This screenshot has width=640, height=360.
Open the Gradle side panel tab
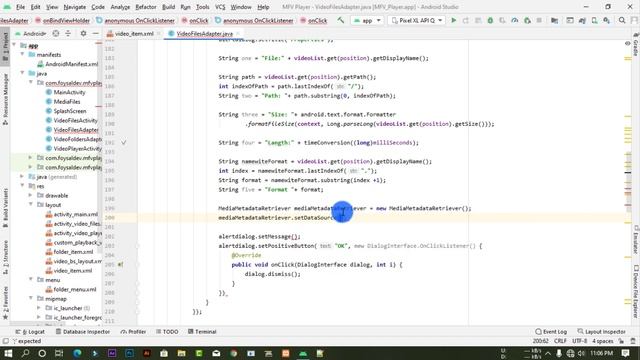636,45
